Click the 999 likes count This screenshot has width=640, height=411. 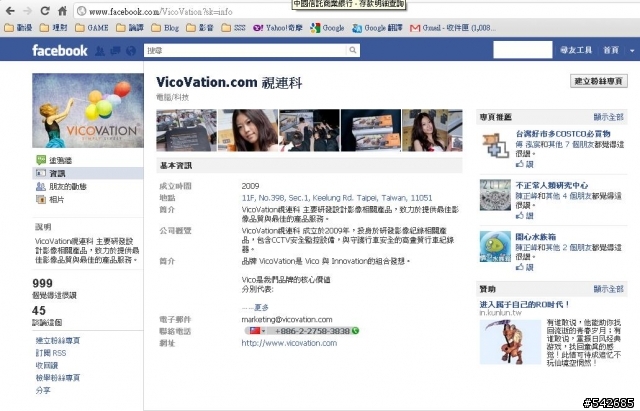pos(42,283)
